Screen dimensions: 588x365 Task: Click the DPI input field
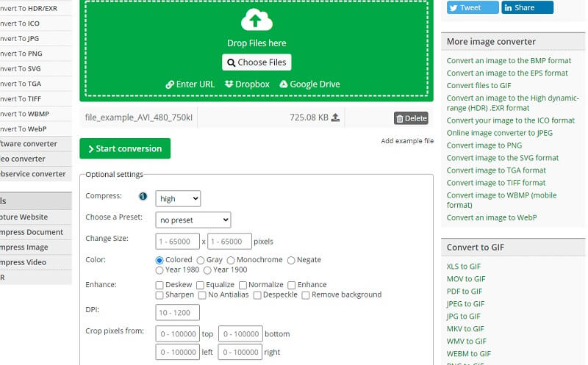(x=177, y=312)
